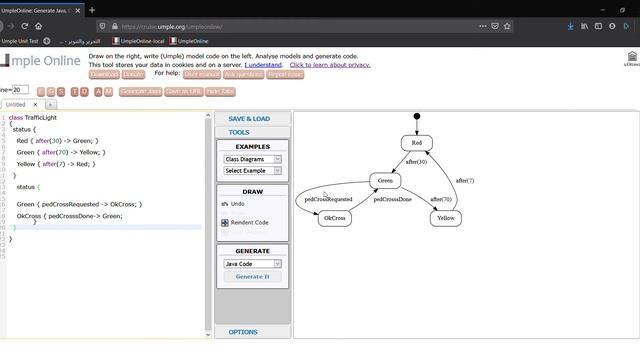This screenshot has width=640, height=360.
Task: Close the Untitled editor tab
Action: pos(35,105)
